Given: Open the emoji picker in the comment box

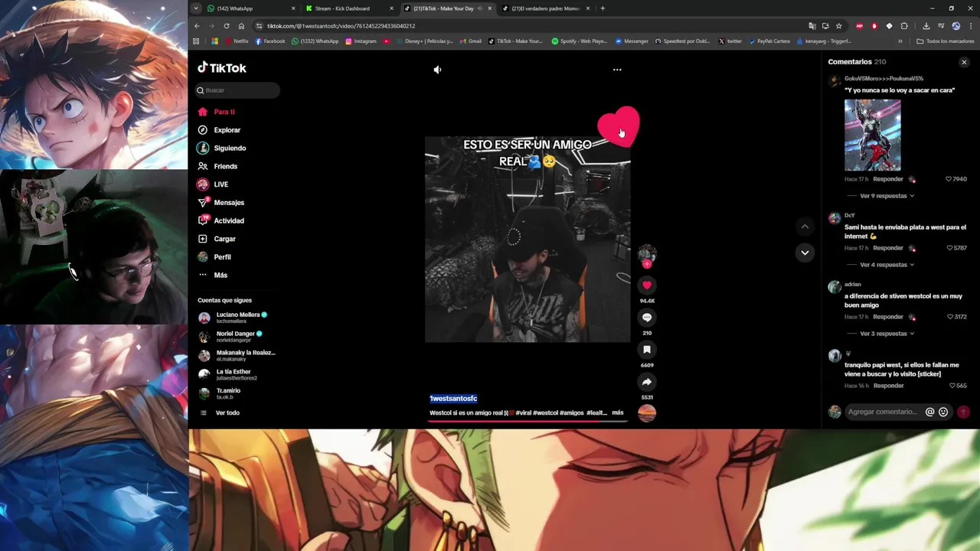Looking at the screenshot, I should [x=943, y=412].
